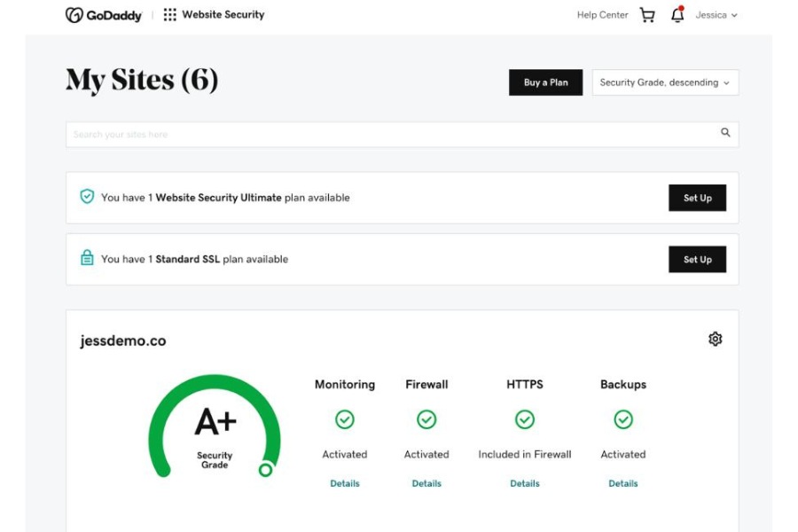Click the Firewall green checkmark icon

click(x=426, y=419)
